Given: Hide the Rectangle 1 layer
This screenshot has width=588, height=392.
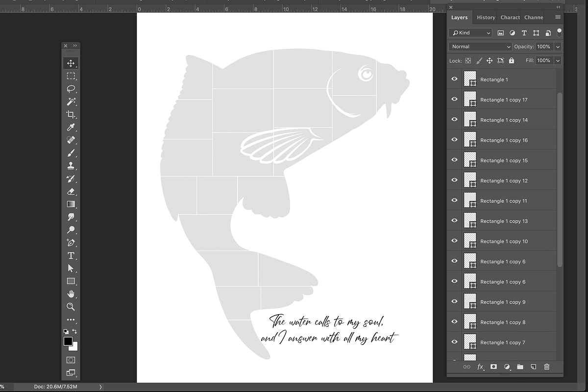Looking at the screenshot, I should click(x=454, y=79).
